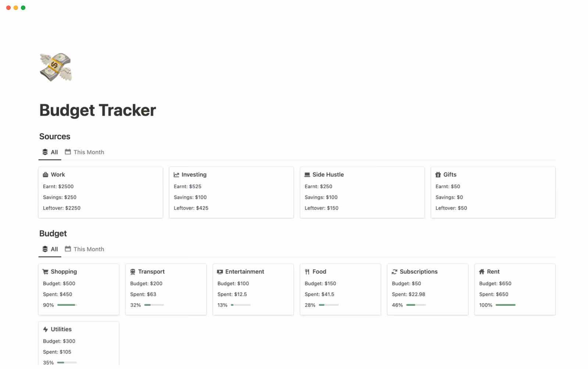Open the All tab in the Budget section

(50, 249)
